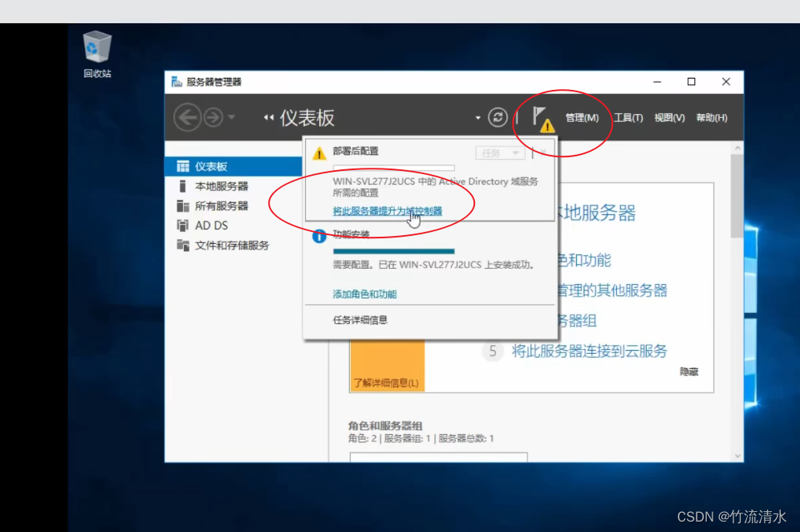The width and height of the screenshot is (800, 532).
Task: Click the 仪表板 sidebar grid icon
Action: (183, 166)
